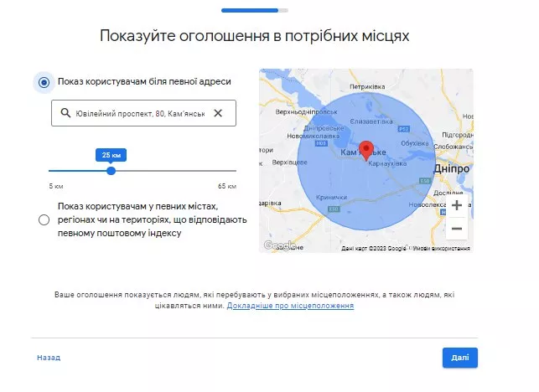Zoom out the map with minus button
Screen dimensions: 539x392
pyautogui.click(x=457, y=229)
